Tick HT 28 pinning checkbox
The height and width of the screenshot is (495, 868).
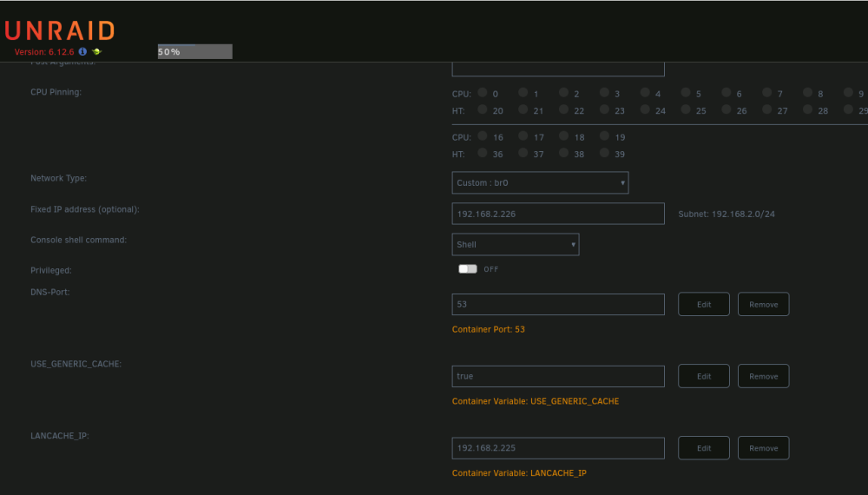click(807, 109)
